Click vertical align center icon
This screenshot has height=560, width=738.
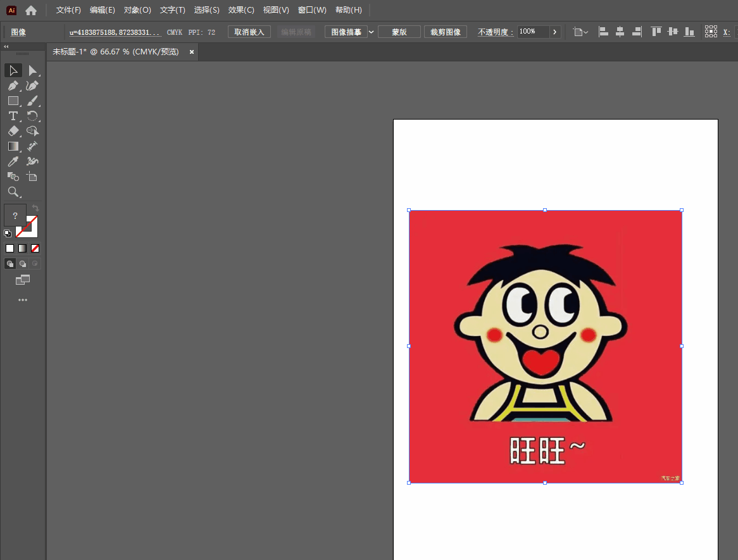(x=673, y=32)
